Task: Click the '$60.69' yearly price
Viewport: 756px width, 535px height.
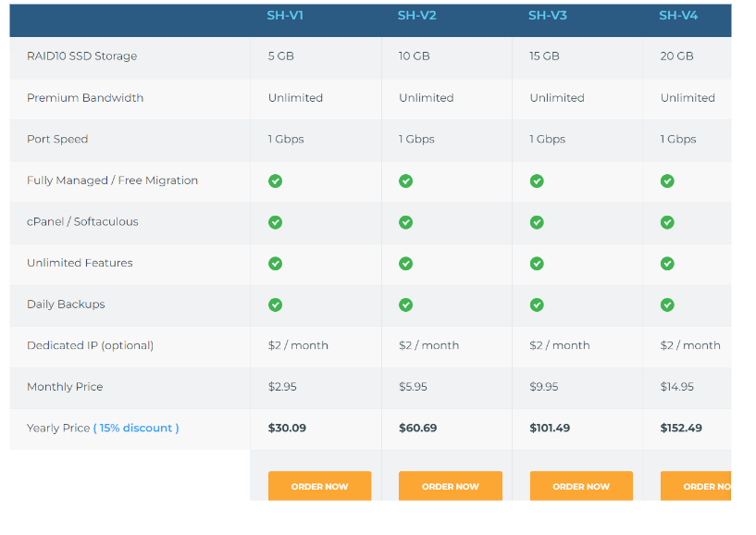Action: pyautogui.click(x=418, y=428)
